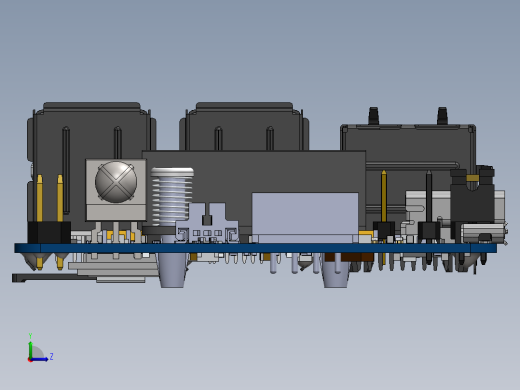Select the blue circuit board edge
The image size is (520, 390).
[256, 248]
